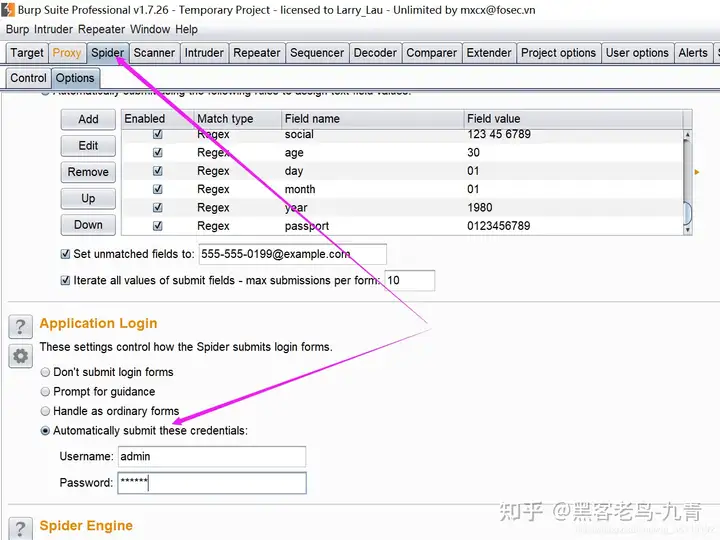The height and width of the screenshot is (540, 720).
Task: Switch to the Extender tab
Action: click(489, 53)
